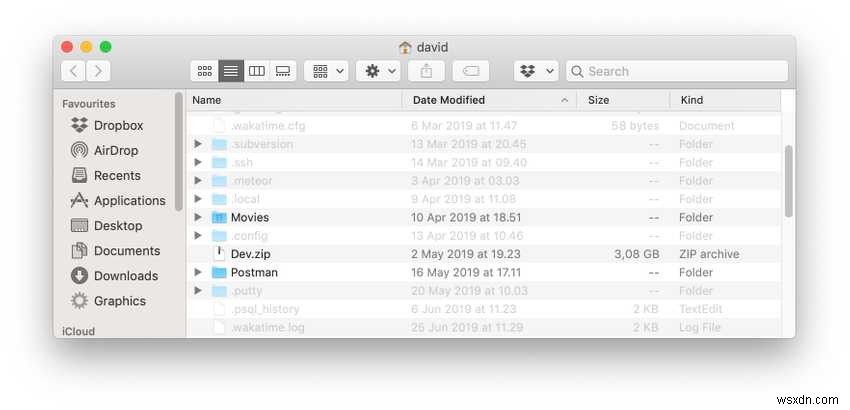850x410 pixels.
Task: Click the sidebar vertical scrollbar
Action: tap(179, 151)
